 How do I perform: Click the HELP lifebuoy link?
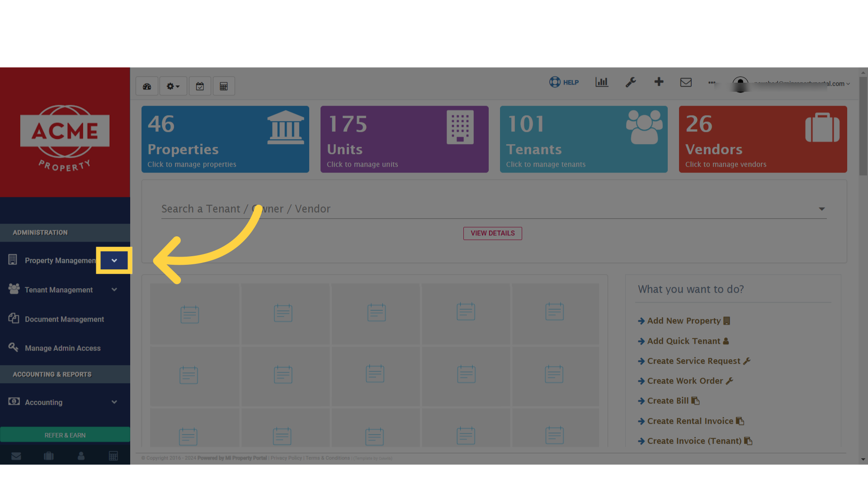564,82
